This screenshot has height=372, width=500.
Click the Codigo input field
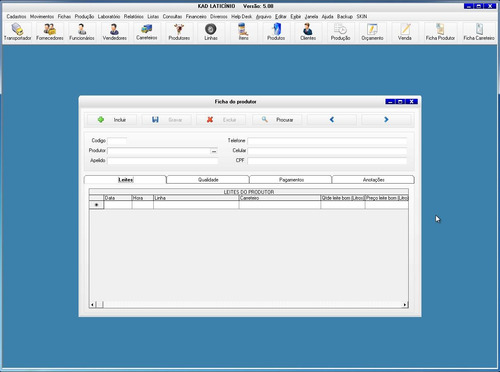(x=117, y=141)
